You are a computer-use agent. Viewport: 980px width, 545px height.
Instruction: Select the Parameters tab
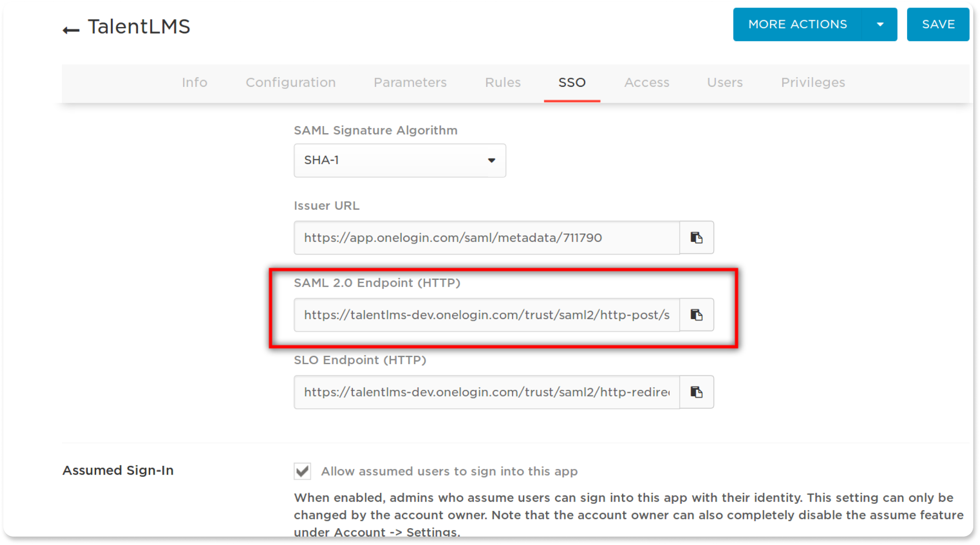[x=410, y=82]
